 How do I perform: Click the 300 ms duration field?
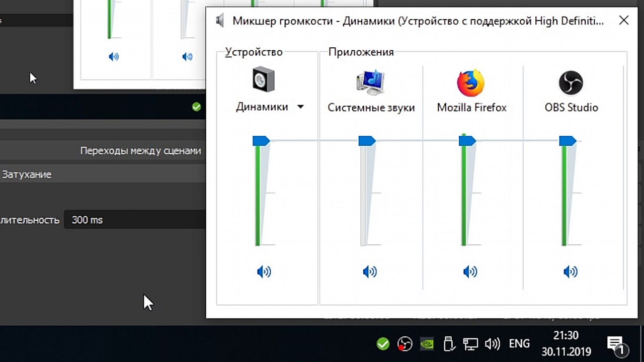135,220
